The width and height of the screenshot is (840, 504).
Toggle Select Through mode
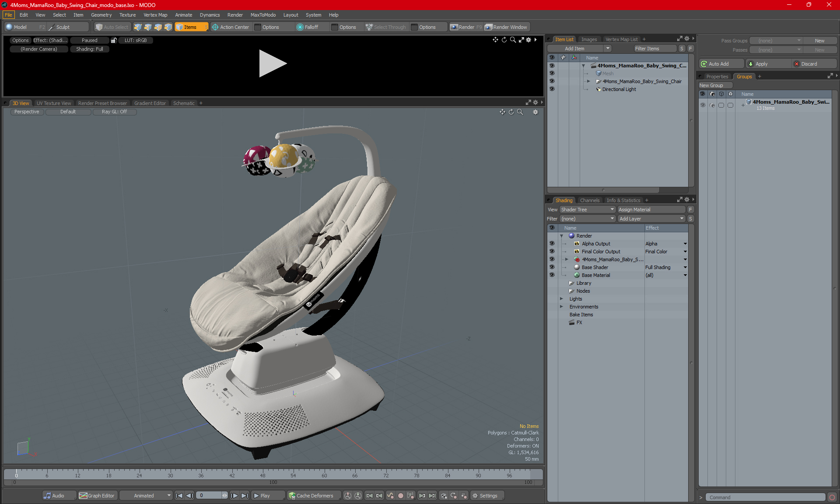pos(386,27)
